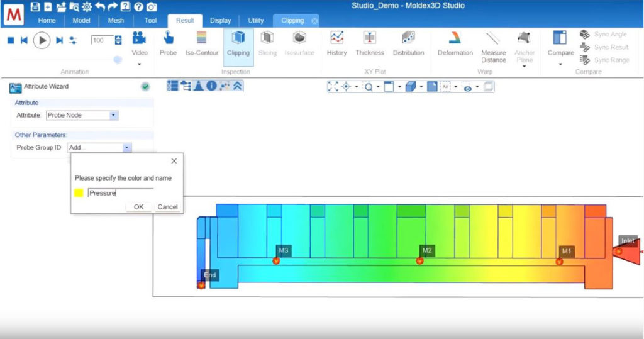
Task: Play the animation
Action: [42, 40]
